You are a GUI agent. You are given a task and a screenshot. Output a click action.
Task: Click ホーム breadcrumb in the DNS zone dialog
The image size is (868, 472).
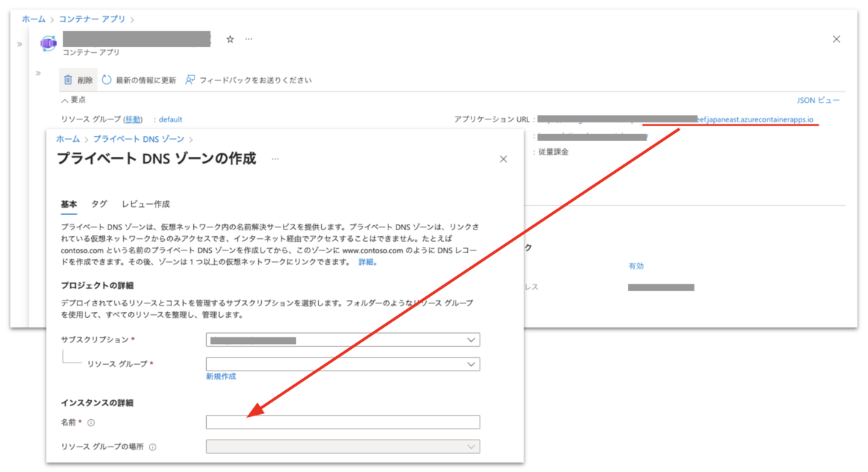point(68,138)
